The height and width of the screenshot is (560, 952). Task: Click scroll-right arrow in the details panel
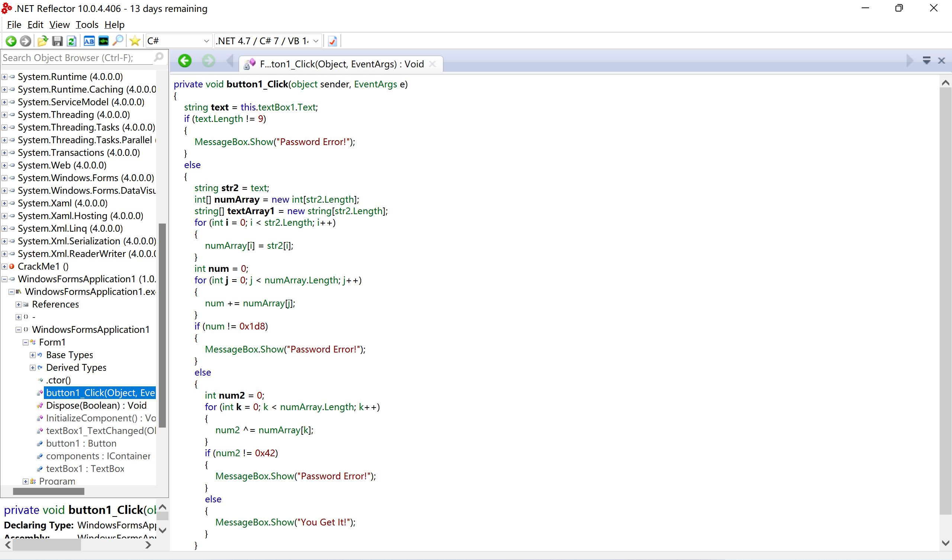click(x=148, y=545)
